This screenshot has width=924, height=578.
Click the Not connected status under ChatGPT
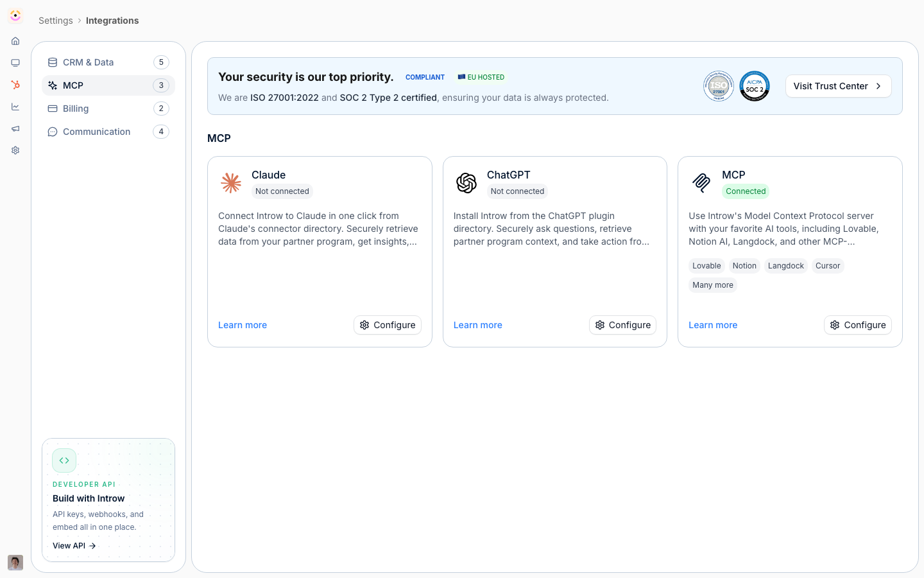517,191
